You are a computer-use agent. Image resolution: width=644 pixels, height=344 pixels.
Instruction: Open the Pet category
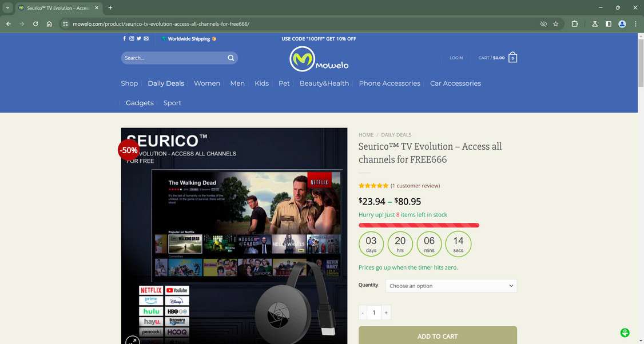[284, 83]
